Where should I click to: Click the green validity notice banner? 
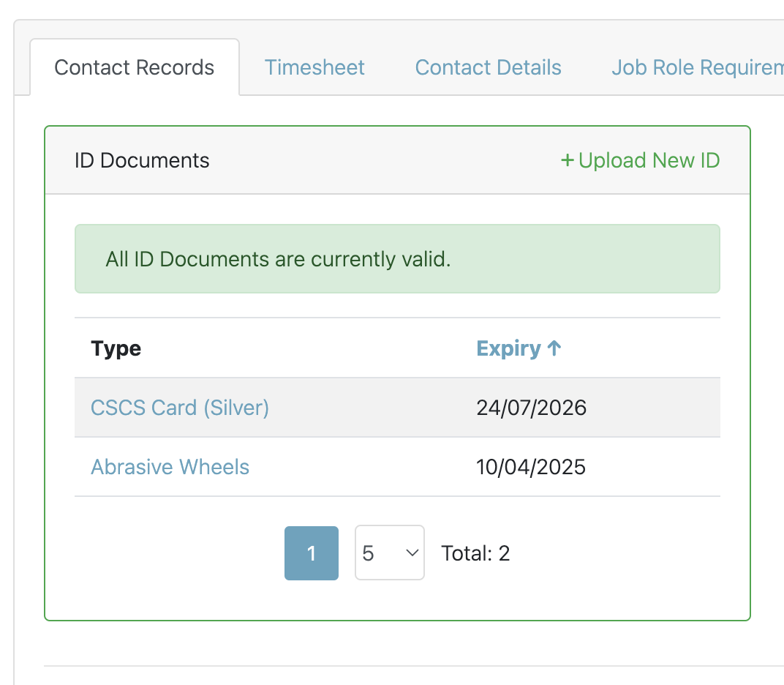tap(397, 258)
